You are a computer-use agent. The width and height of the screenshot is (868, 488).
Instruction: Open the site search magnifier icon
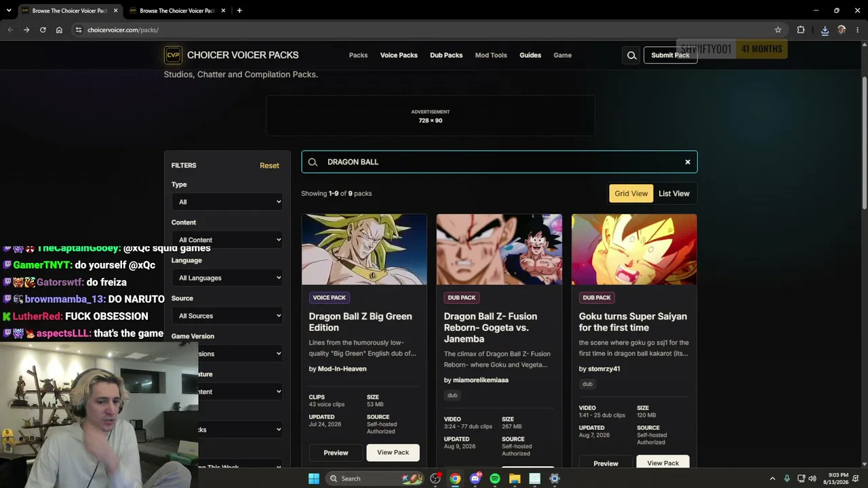tap(631, 56)
